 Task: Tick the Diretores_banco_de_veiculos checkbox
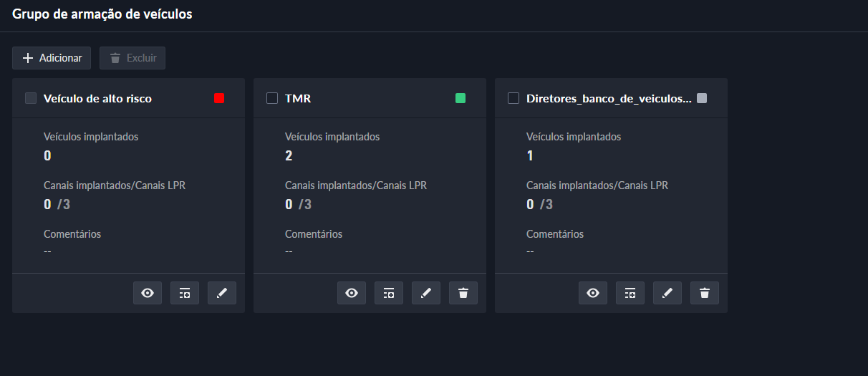(513, 99)
